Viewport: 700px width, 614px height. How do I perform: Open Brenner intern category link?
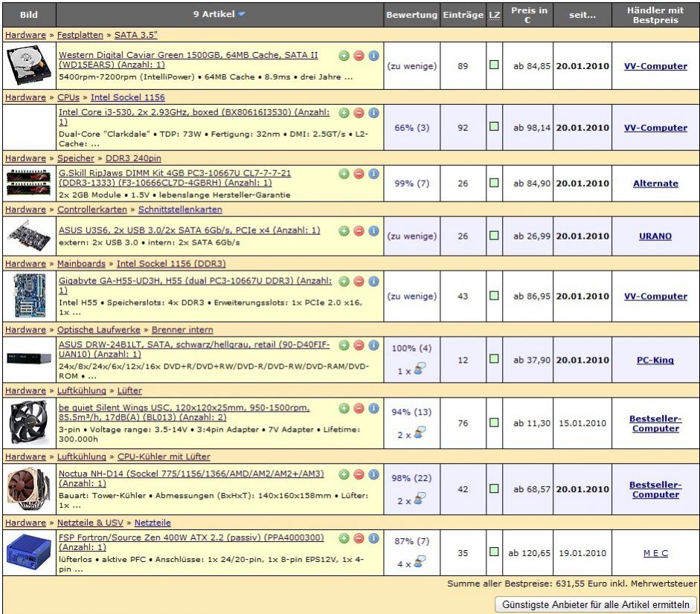click(182, 330)
